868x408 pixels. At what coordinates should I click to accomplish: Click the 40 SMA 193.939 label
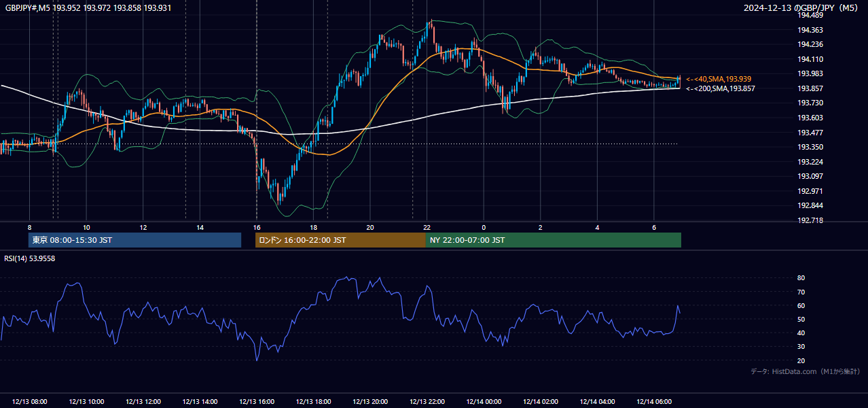point(719,79)
